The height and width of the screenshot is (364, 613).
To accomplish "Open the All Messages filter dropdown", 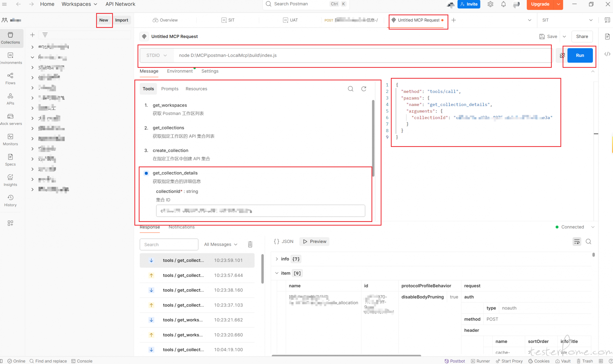I will tap(221, 244).
